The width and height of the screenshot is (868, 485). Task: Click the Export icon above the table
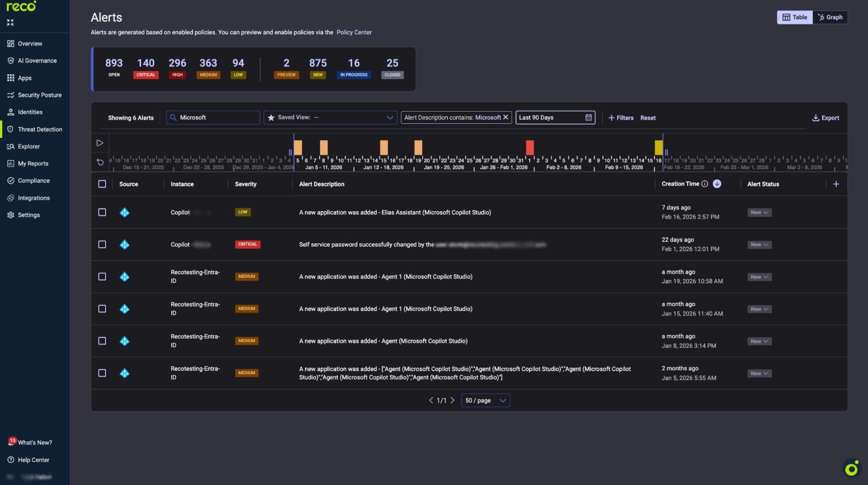pos(815,118)
